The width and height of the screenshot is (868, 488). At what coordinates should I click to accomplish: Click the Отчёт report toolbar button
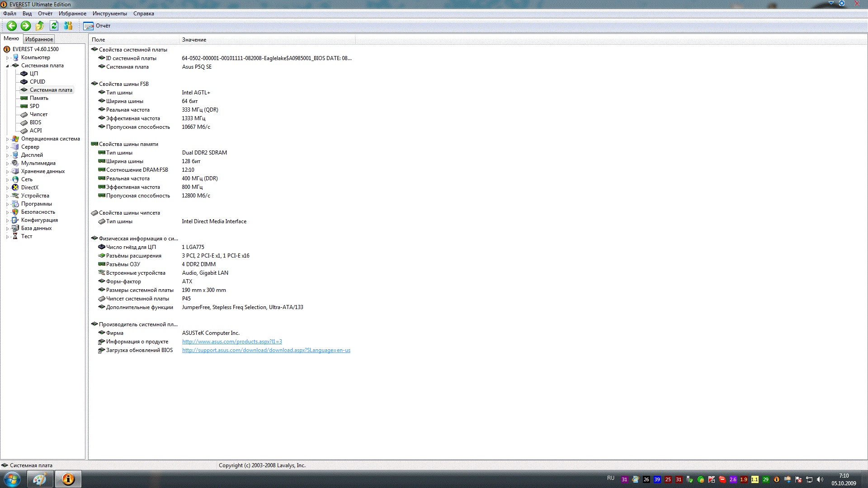point(97,26)
